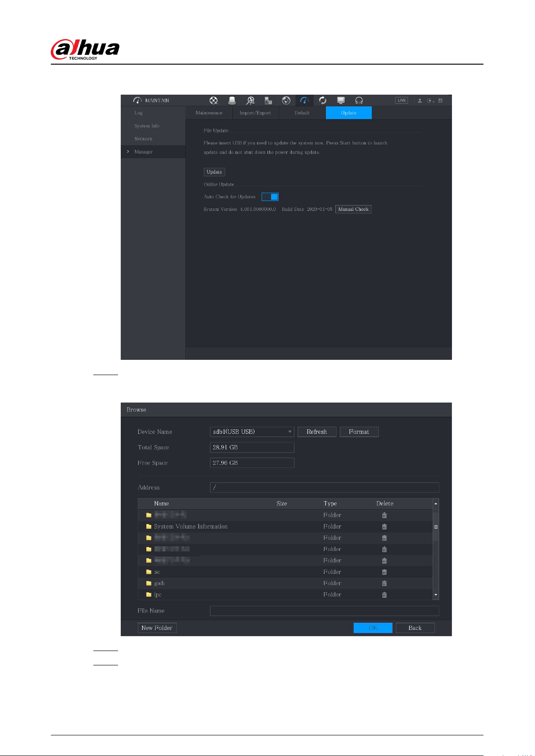Select the 'sc' folder name
Viewport: 535px width, 756px height.
157,572
